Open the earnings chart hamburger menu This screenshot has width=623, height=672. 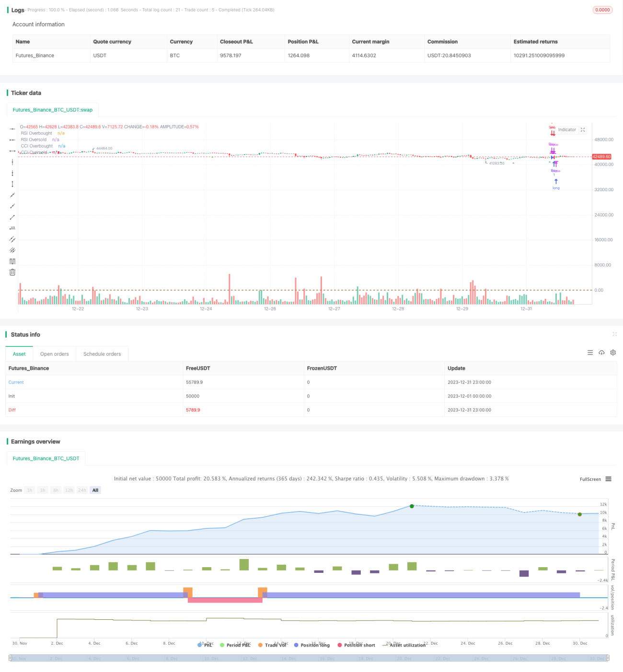point(609,479)
